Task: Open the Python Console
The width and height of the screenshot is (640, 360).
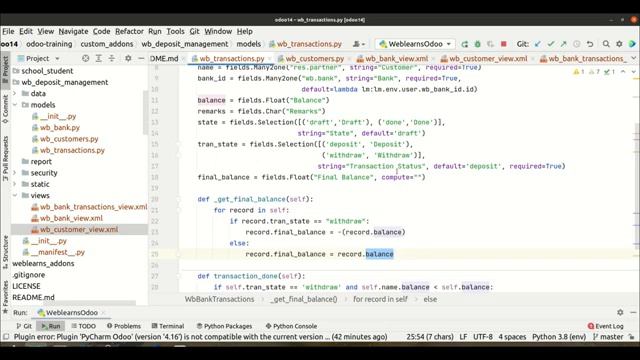Action: click(x=291, y=326)
